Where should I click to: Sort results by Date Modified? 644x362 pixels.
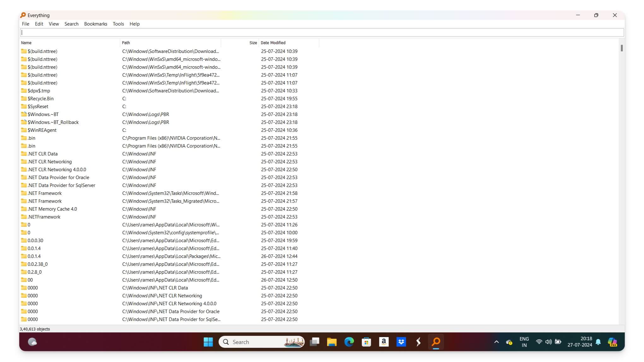click(x=273, y=43)
